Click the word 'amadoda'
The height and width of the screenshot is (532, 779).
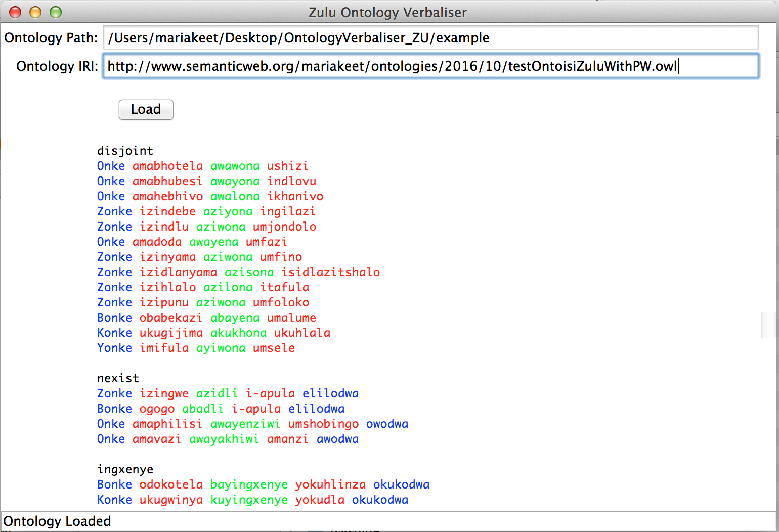(157, 242)
